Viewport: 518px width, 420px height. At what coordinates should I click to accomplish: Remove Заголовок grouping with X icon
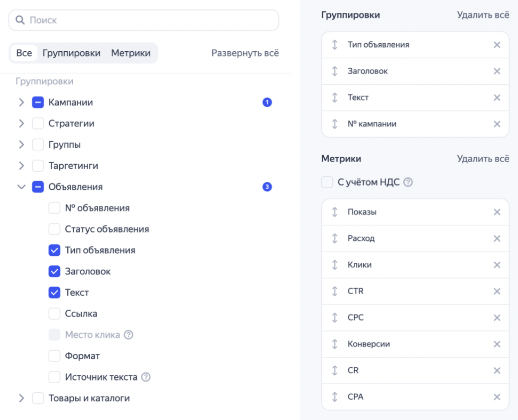point(497,71)
